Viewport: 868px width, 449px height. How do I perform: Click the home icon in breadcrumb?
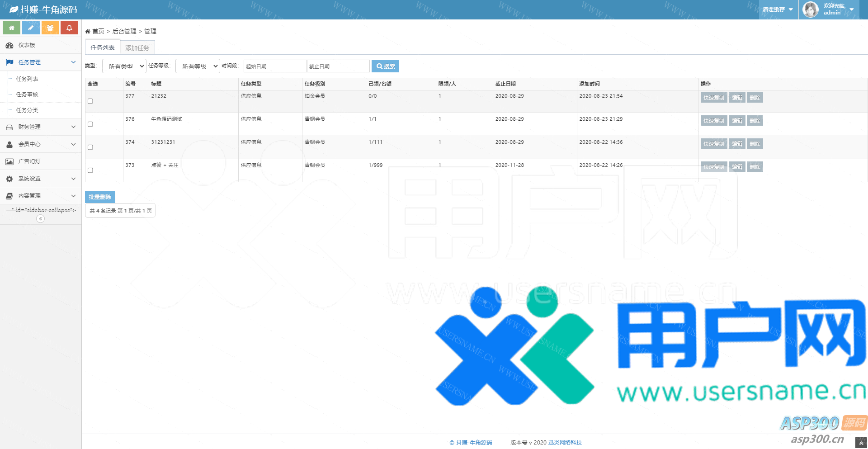click(88, 31)
